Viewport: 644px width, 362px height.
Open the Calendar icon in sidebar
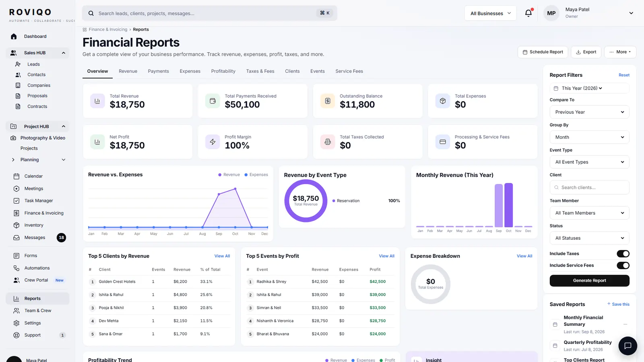(x=17, y=176)
